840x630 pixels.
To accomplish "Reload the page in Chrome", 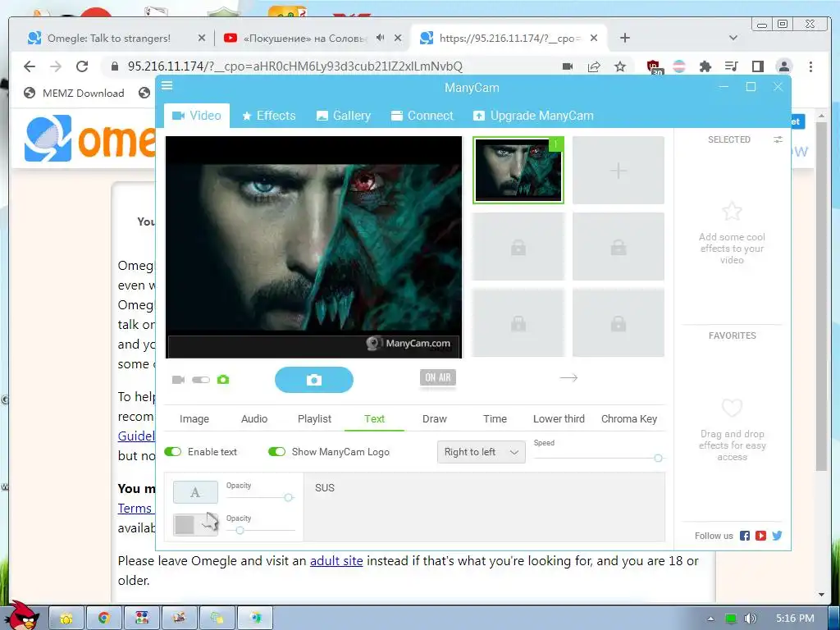I will 82,66.
